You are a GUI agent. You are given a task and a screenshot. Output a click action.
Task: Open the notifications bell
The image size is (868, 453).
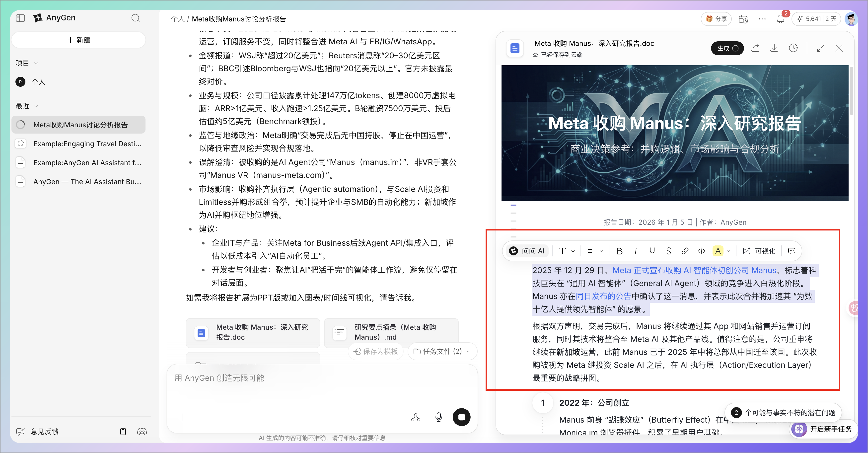(780, 19)
